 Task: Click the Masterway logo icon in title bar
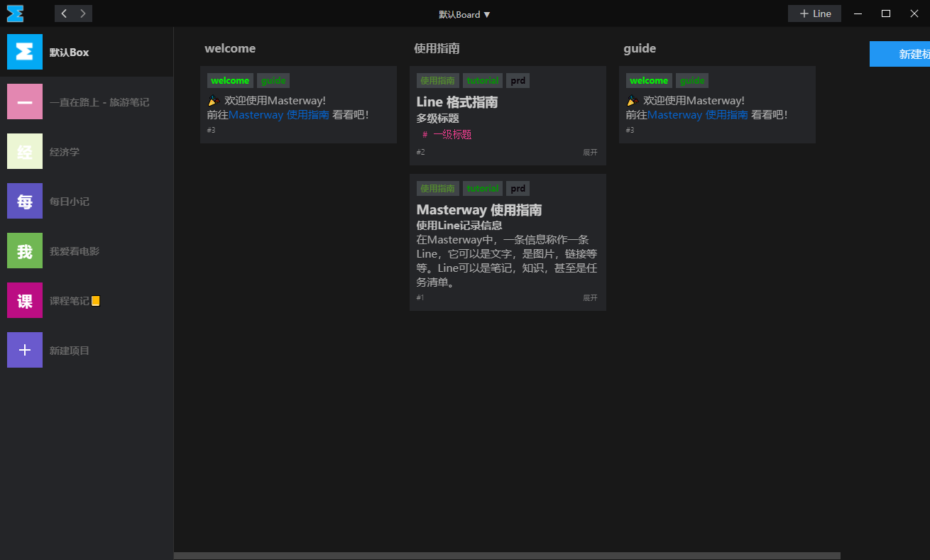coord(15,13)
